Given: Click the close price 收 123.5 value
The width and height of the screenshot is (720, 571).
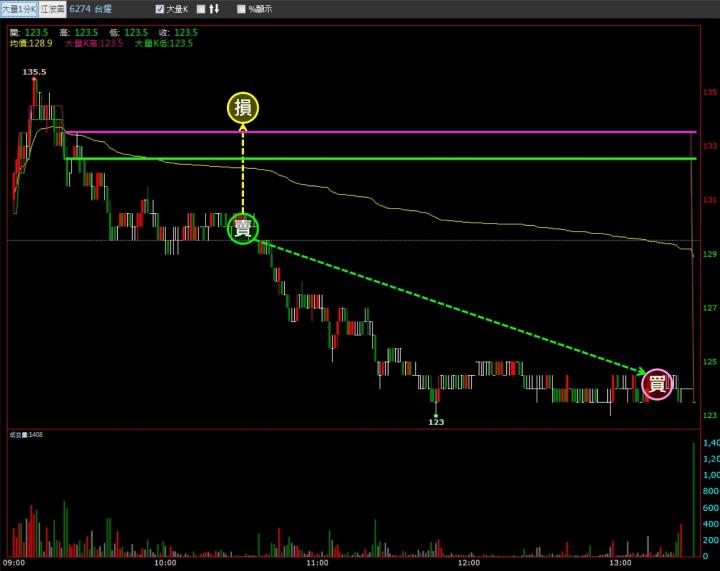Looking at the screenshot, I should pyautogui.click(x=186, y=33).
